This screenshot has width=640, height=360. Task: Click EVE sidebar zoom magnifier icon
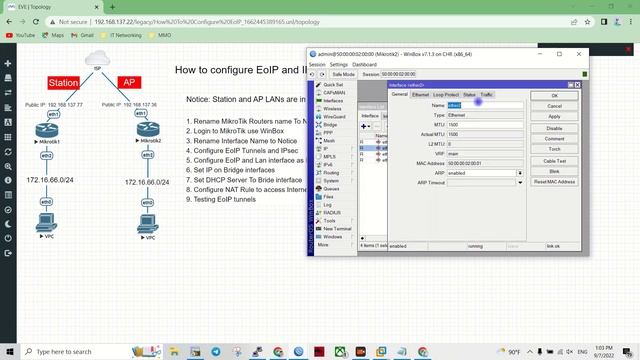[x=8, y=167]
